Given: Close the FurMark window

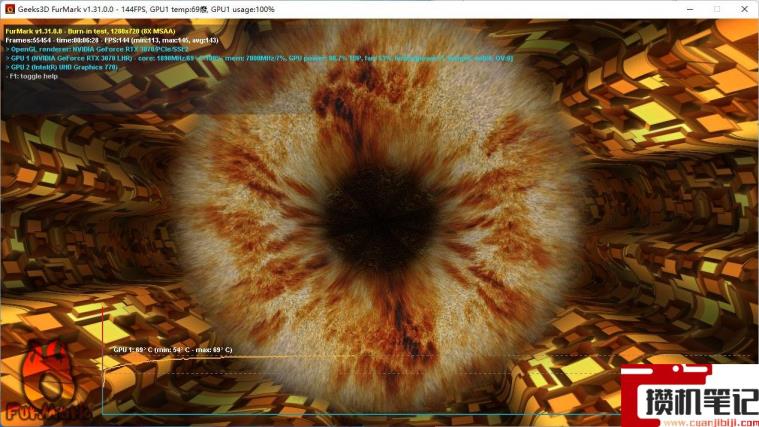Looking at the screenshot, I should [744, 9].
